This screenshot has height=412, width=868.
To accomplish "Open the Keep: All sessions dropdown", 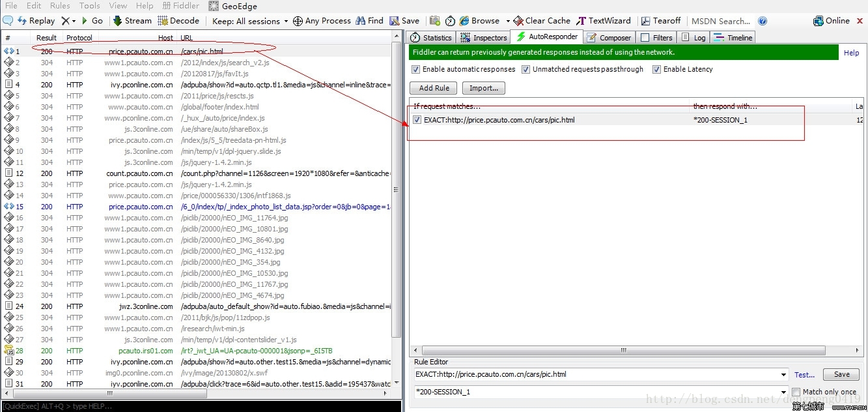I will (250, 21).
